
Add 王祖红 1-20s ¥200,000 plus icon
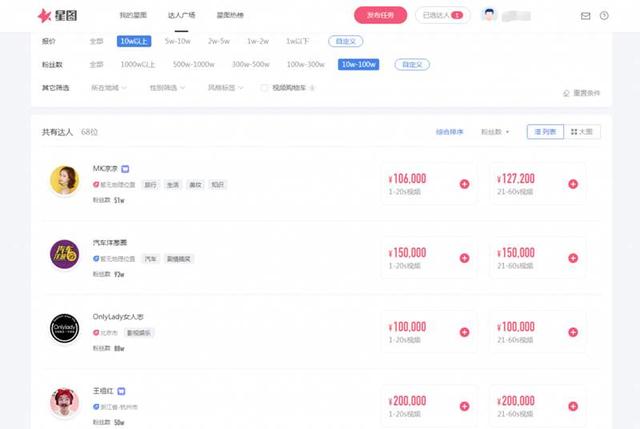pyautogui.click(x=464, y=406)
